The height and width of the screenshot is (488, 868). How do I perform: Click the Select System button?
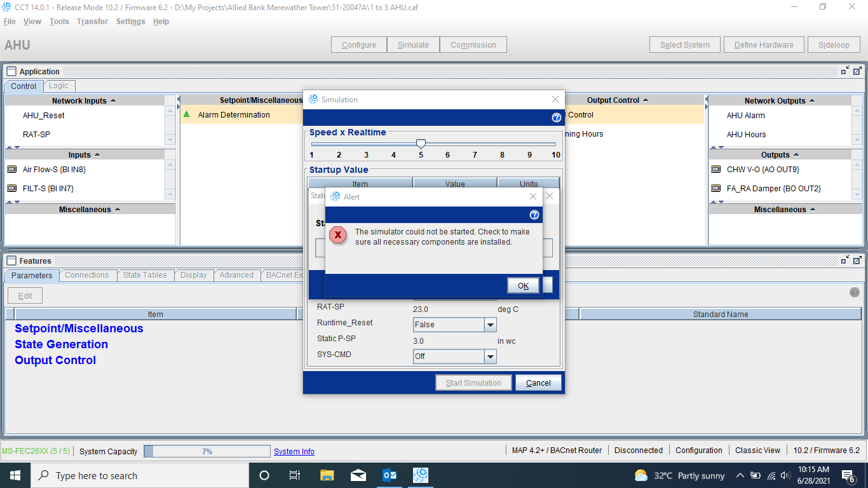pyautogui.click(x=685, y=44)
